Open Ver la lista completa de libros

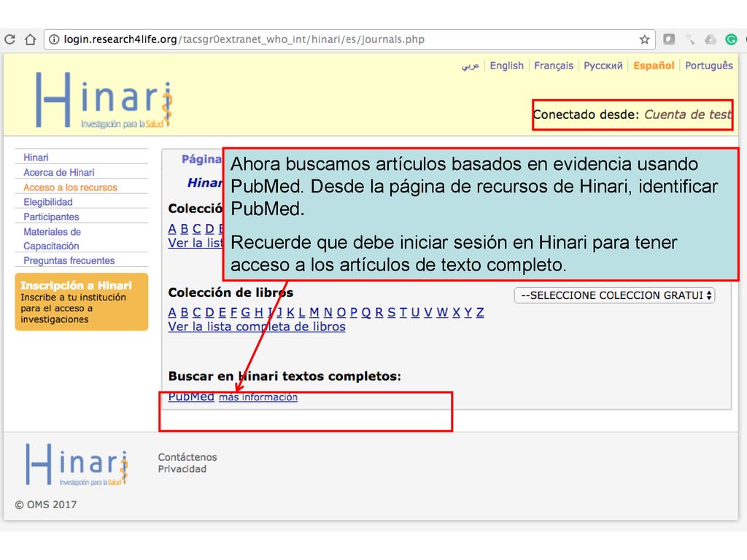257,327
